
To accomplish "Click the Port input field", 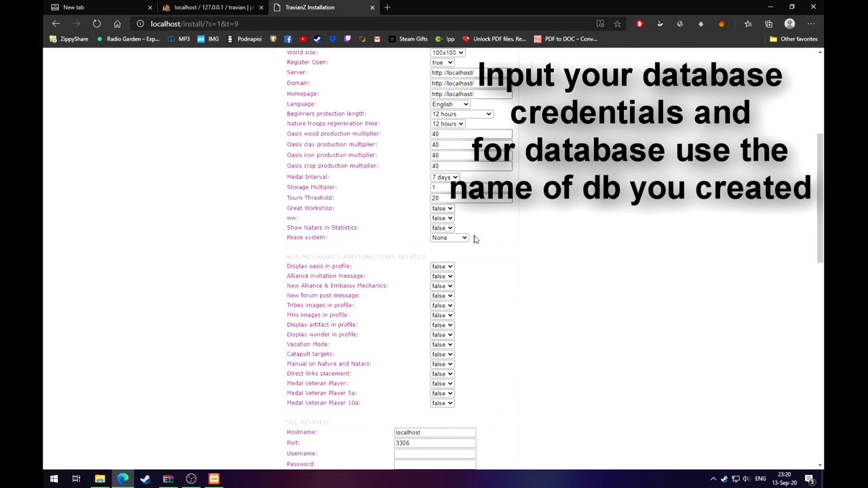I will (435, 443).
